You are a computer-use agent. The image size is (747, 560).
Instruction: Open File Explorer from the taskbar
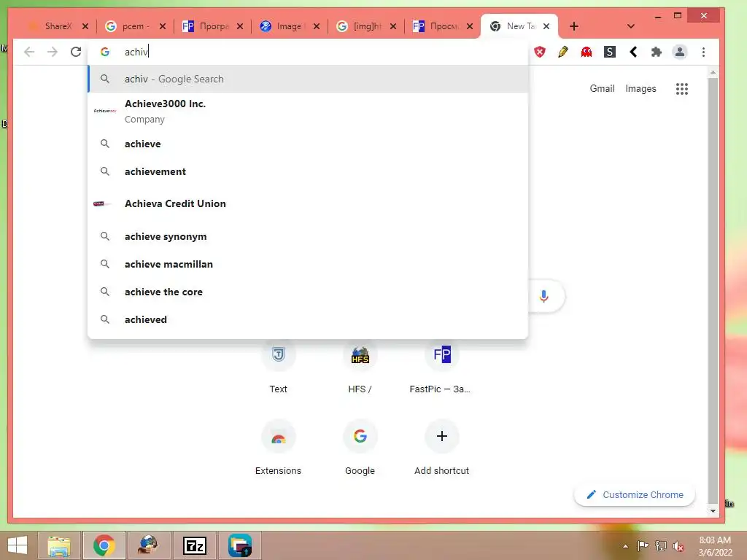click(x=58, y=545)
